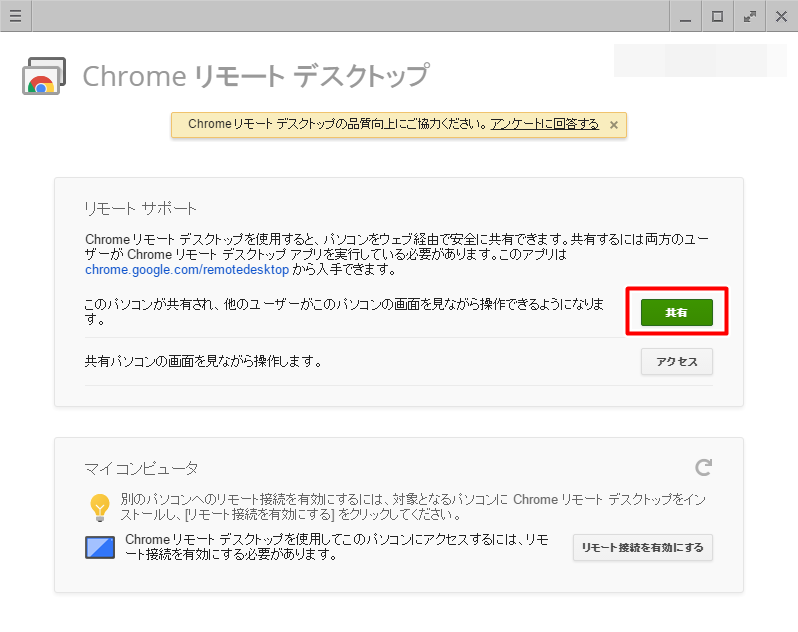Viewport: 798px width, 632px height.
Task: Click the light bulb tip icon
Action: tap(100, 507)
